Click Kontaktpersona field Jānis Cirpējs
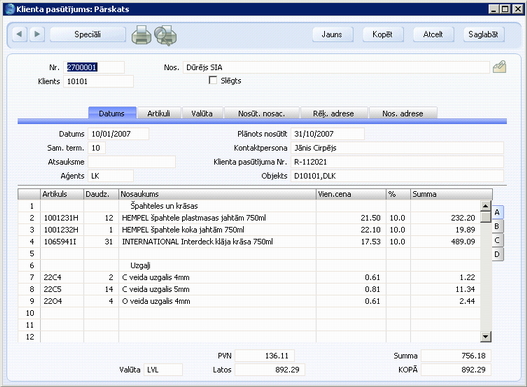527x387 pixels. tap(397, 148)
